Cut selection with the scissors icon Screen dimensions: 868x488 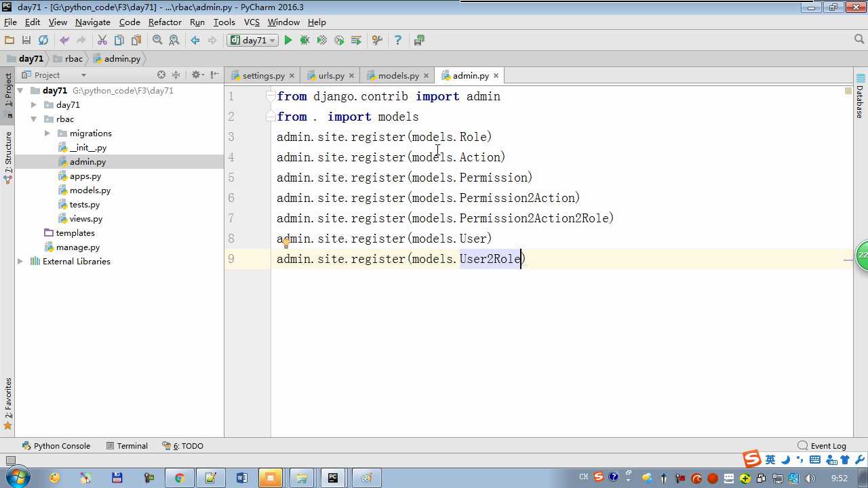(x=102, y=41)
